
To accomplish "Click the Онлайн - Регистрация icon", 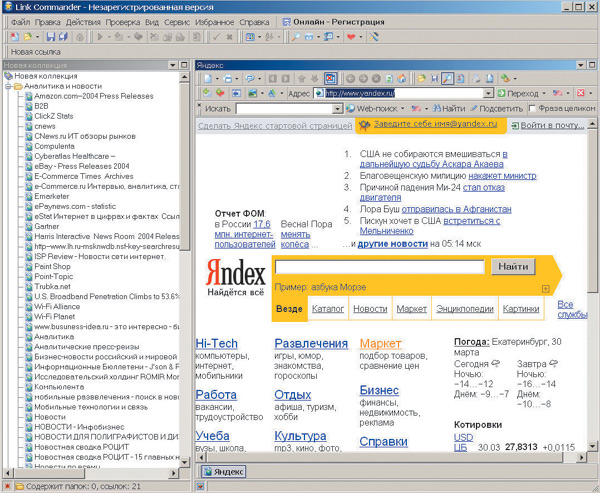I will [287, 22].
